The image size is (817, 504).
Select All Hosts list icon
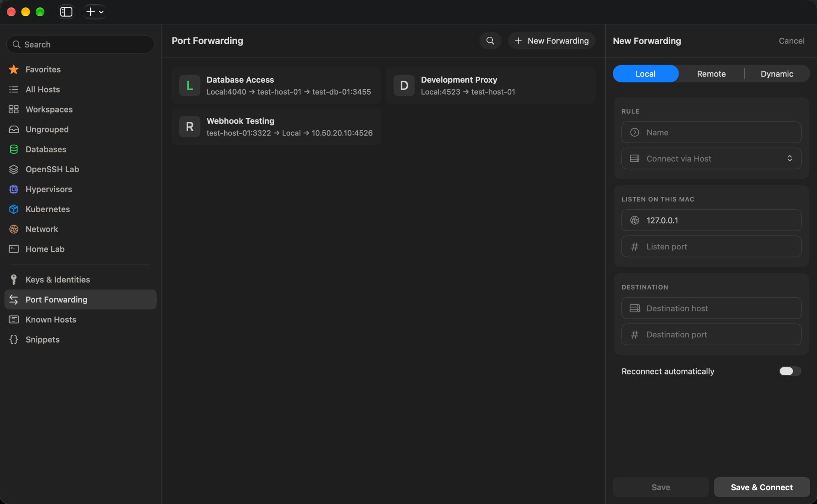pyautogui.click(x=14, y=89)
